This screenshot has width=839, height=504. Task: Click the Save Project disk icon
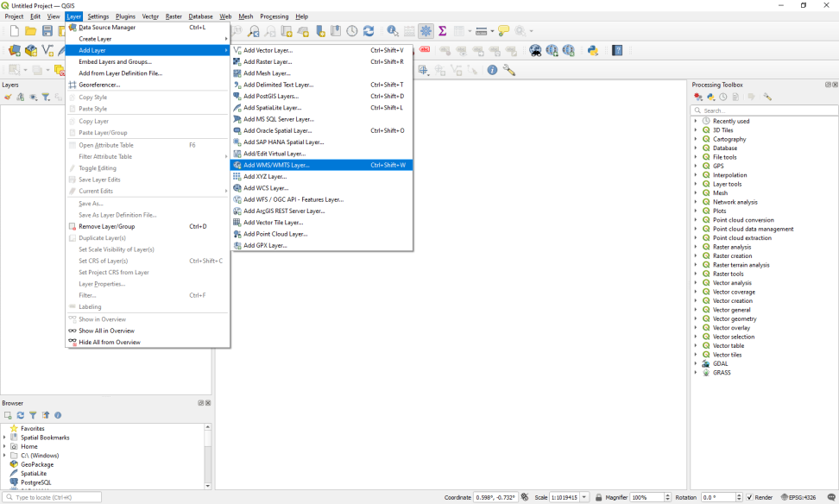tap(47, 31)
